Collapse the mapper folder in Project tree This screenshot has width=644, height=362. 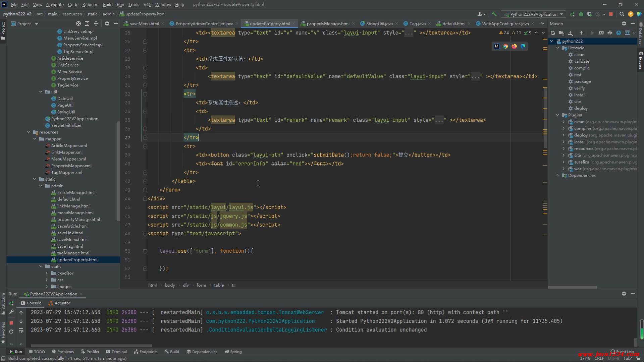[x=35, y=139]
